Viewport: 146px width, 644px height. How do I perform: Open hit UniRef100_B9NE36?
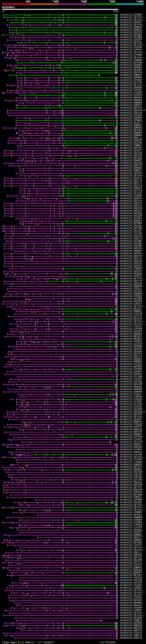[x=131, y=27]
